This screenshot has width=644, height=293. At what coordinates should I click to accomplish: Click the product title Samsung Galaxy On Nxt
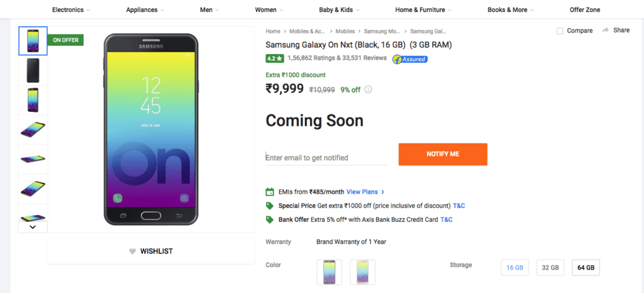click(x=359, y=45)
